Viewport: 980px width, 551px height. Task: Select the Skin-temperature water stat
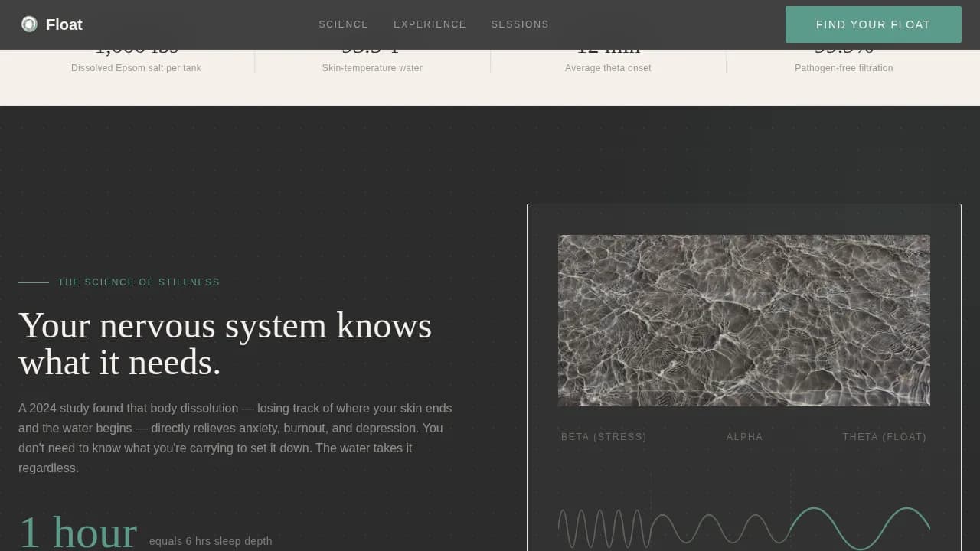372,68
